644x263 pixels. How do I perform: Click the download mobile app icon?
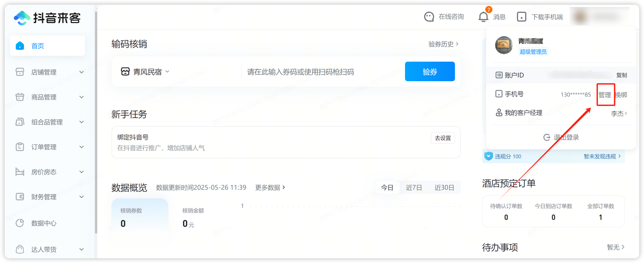(x=522, y=17)
